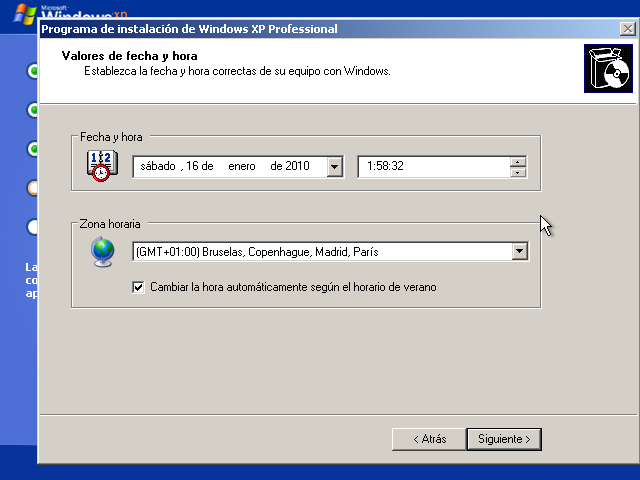Click the GMT+01:00 Bruselas time zone text
640x480 pixels.
point(257,252)
